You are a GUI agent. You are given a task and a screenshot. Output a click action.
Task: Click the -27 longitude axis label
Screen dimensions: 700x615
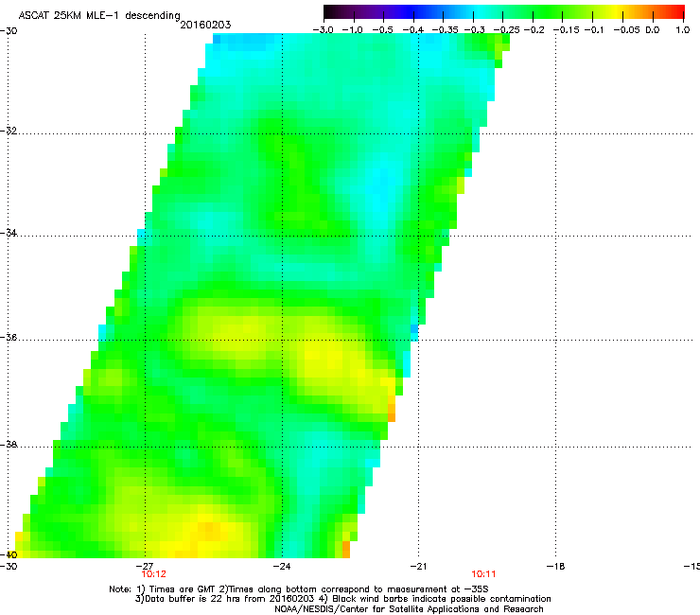[x=146, y=566]
